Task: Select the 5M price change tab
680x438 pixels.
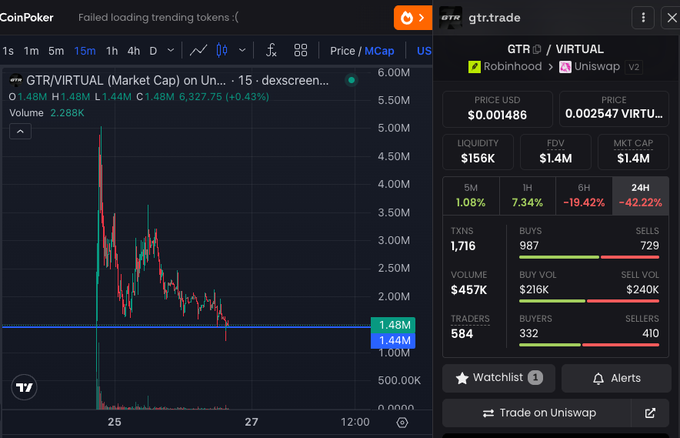Action: point(471,196)
